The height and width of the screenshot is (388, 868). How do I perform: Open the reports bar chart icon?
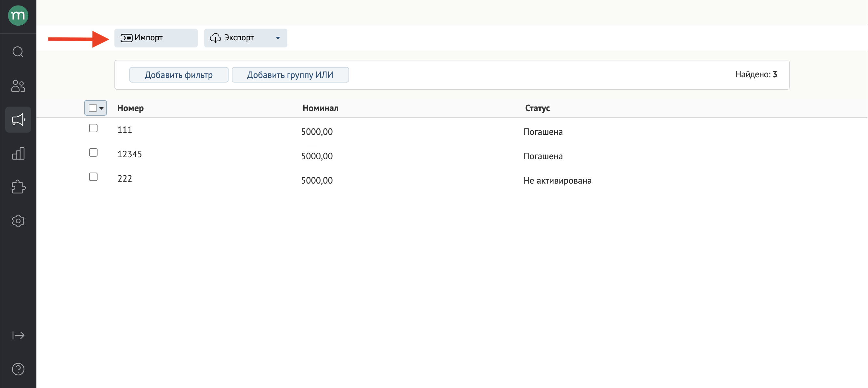(x=18, y=153)
